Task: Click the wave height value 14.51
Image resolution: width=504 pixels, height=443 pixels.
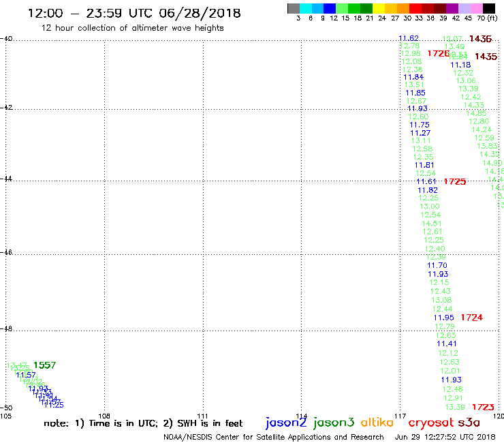Action: (432, 224)
